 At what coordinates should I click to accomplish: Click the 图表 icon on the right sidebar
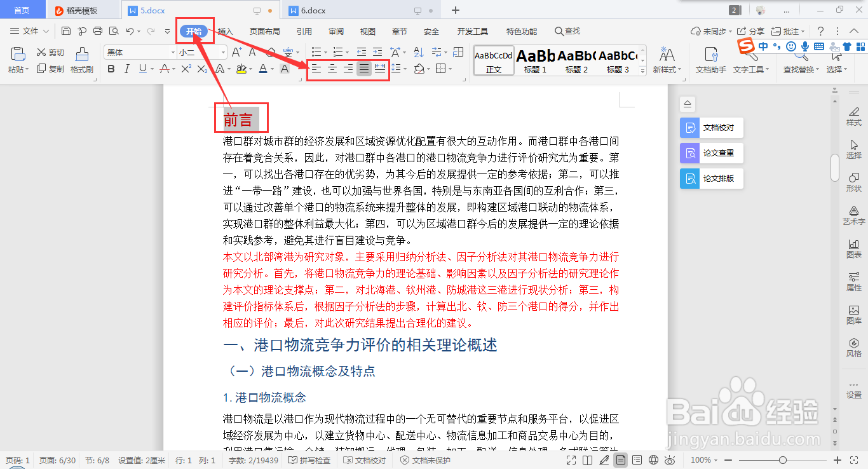854,248
